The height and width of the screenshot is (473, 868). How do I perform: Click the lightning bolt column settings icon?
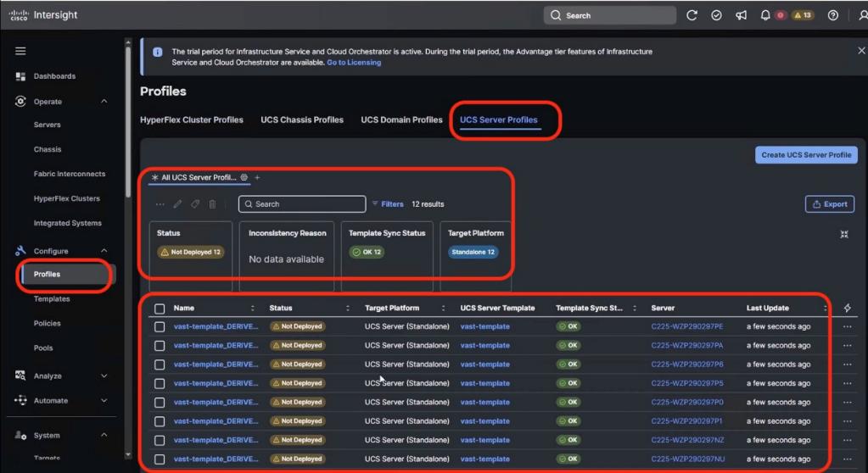pos(848,308)
